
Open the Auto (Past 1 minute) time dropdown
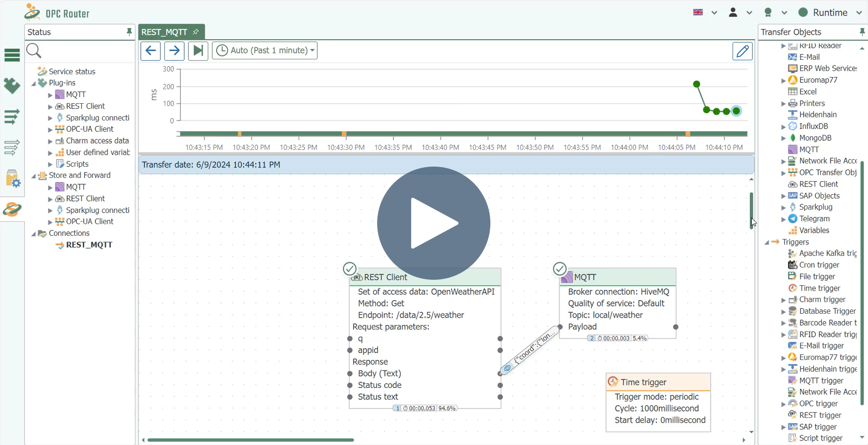click(x=265, y=50)
